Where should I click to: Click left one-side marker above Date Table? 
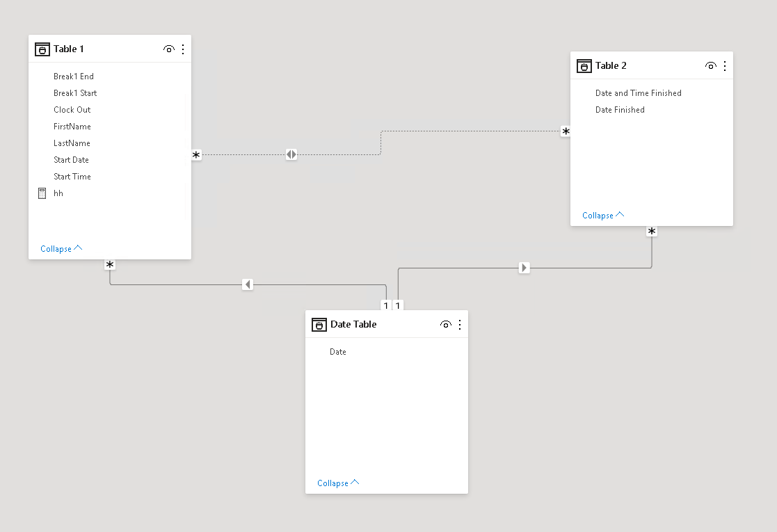point(386,305)
